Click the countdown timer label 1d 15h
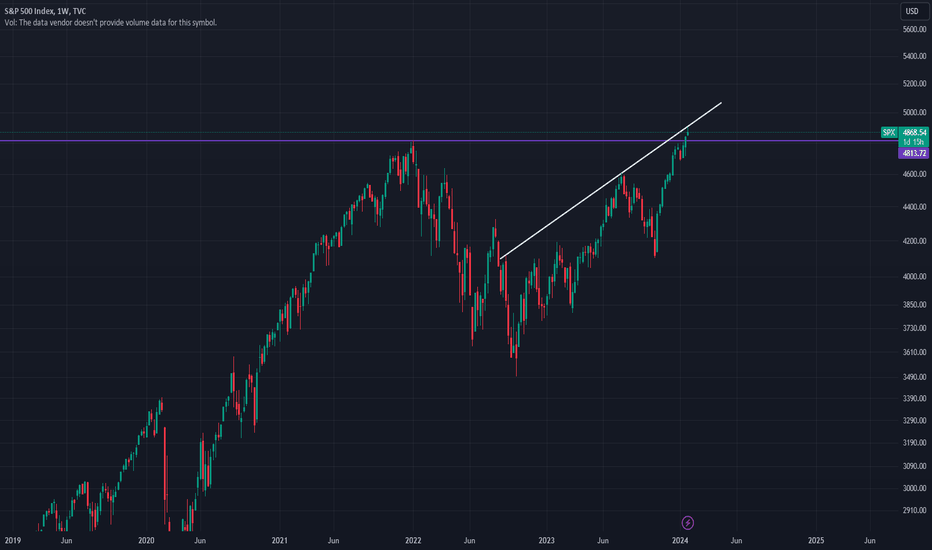This screenshot has height=550, width=932. coord(914,142)
